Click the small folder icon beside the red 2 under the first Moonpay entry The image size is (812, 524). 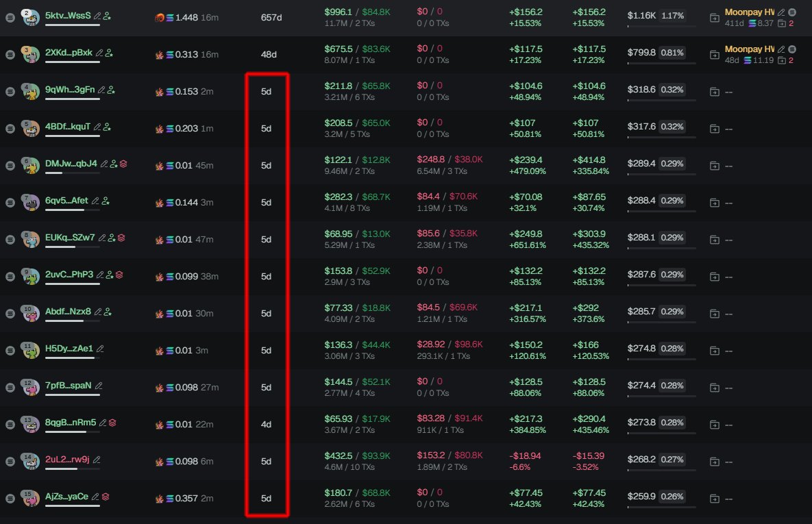(x=781, y=23)
